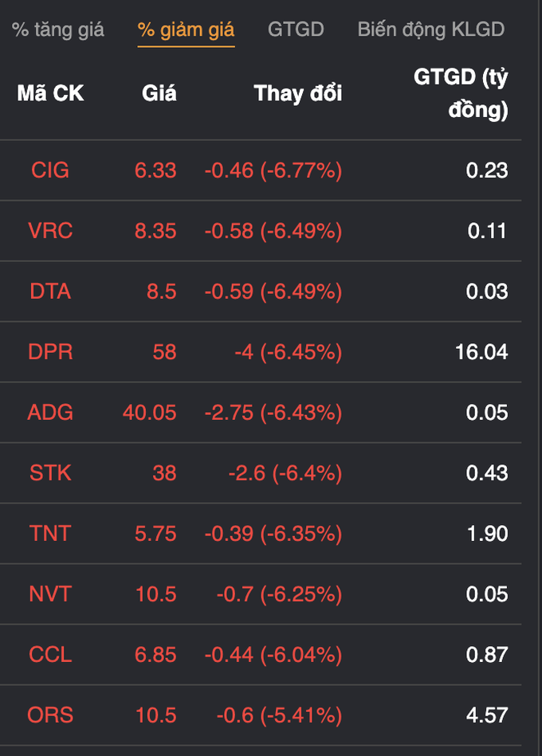The width and height of the screenshot is (542, 756).
Task: Open the CCL stock ticker
Action: (50, 655)
